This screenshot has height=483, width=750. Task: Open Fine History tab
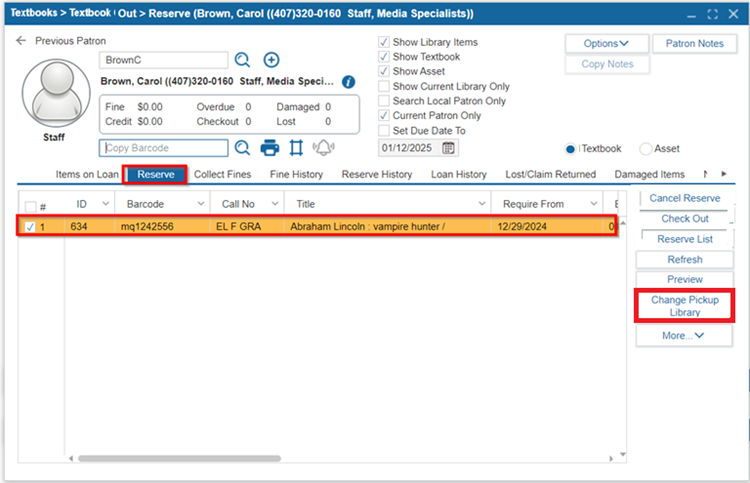[296, 175]
